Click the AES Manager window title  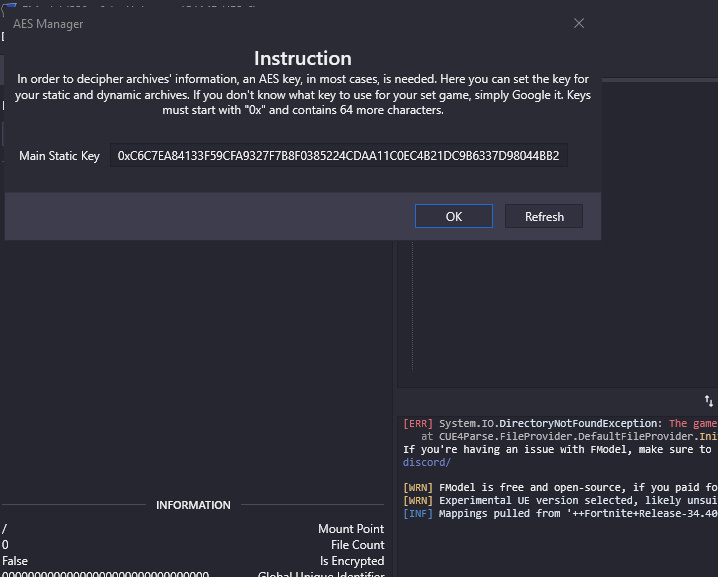(x=48, y=24)
